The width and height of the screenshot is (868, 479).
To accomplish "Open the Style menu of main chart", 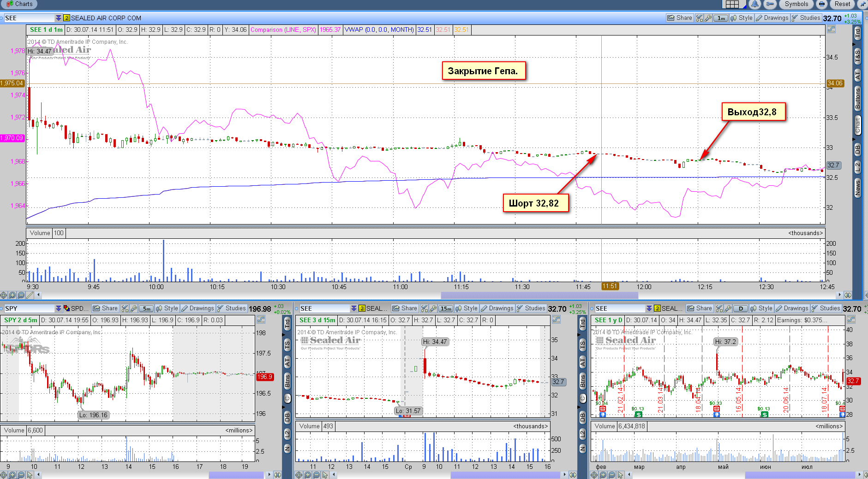I will [x=742, y=18].
